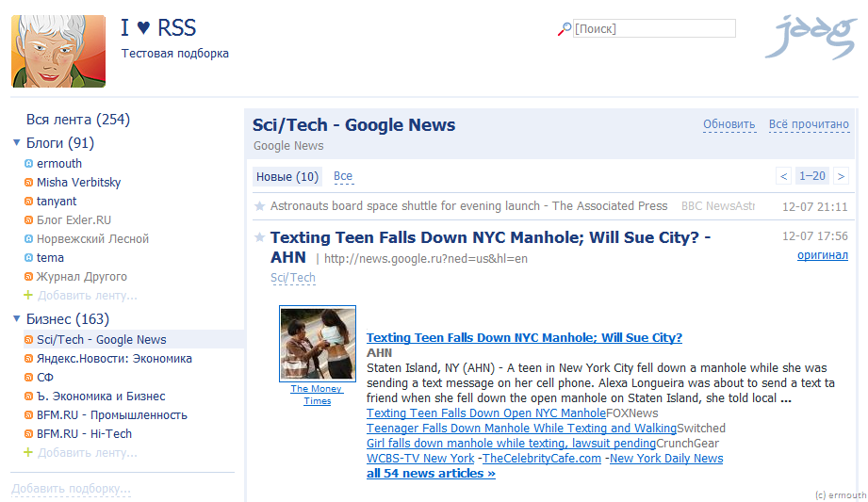Click the user avatar portrait image
The height and width of the screenshot is (502, 868).
click(x=58, y=51)
